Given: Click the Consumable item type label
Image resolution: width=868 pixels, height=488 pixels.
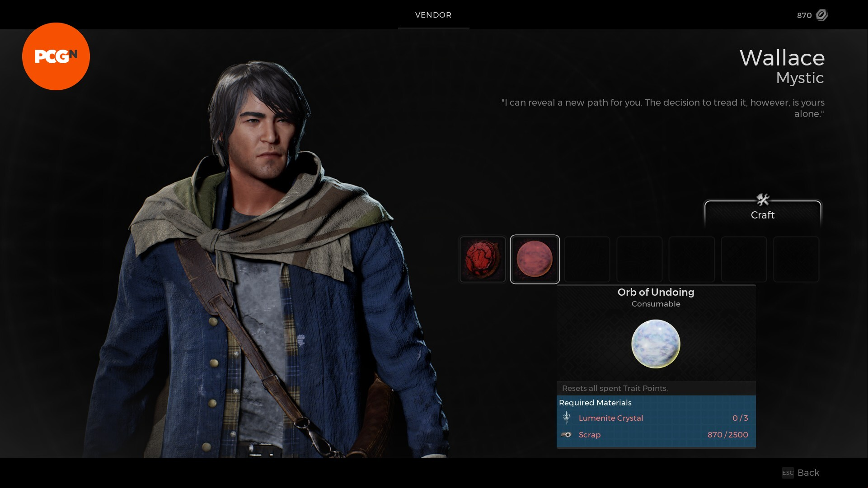Looking at the screenshot, I should (656, 304).
